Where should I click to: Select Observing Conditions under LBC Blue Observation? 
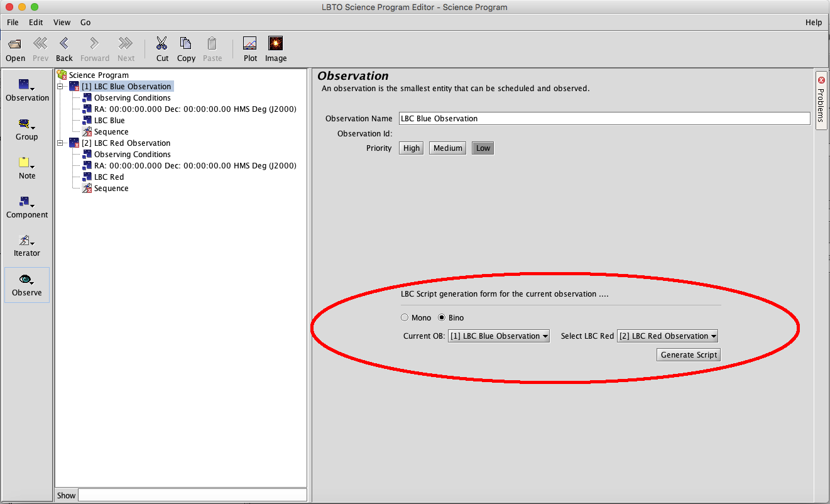click(132, 97)
